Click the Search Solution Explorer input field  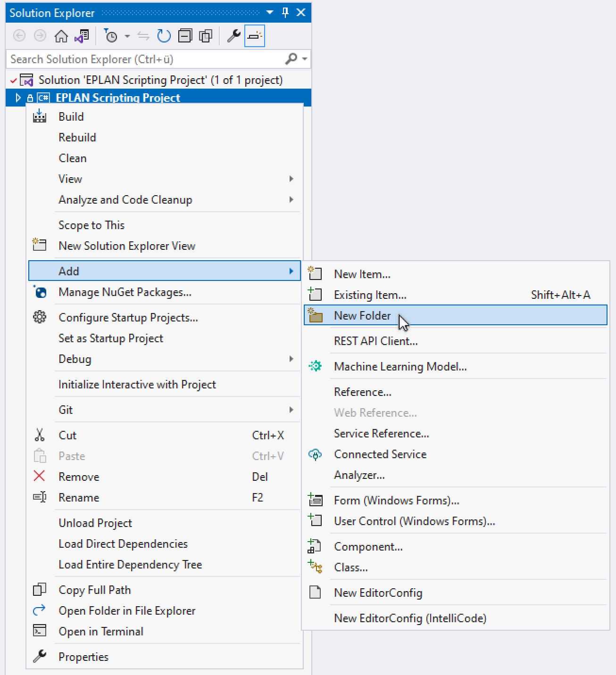click(146, 59)
